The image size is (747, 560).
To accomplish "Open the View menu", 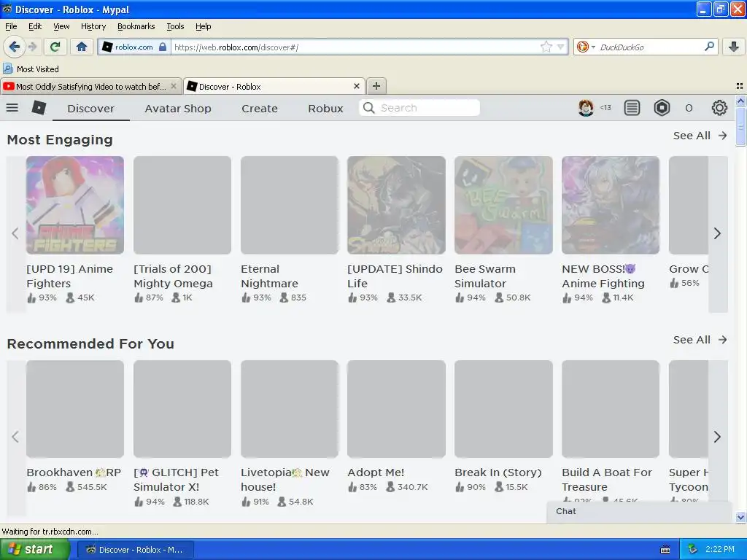I will coord(61,26).
